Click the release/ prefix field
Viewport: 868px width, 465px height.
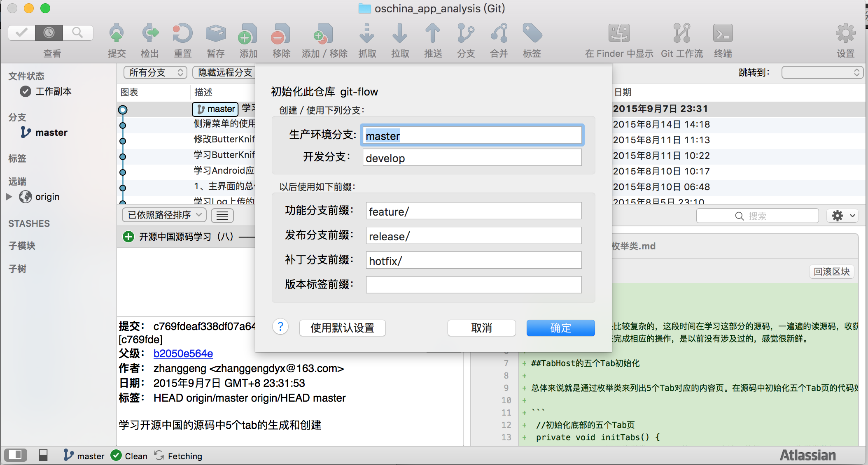pyautogui.click(x=474, y=236)
